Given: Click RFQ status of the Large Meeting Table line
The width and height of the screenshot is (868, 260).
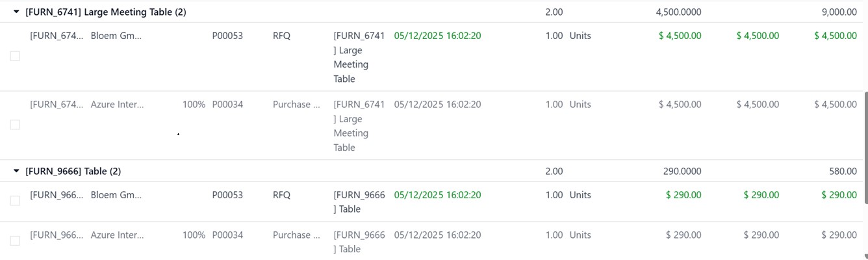Looking at the screenshot, I should pos(281,36).
